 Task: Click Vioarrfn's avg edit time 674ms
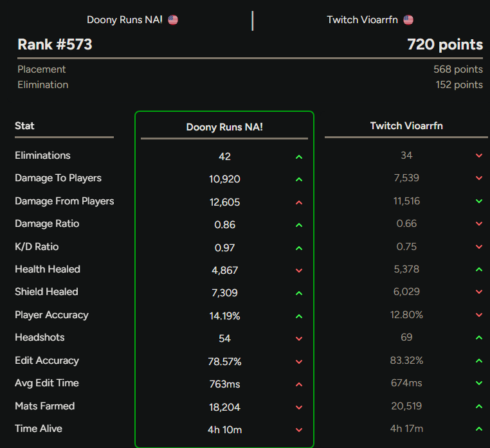tap(406, 383)
